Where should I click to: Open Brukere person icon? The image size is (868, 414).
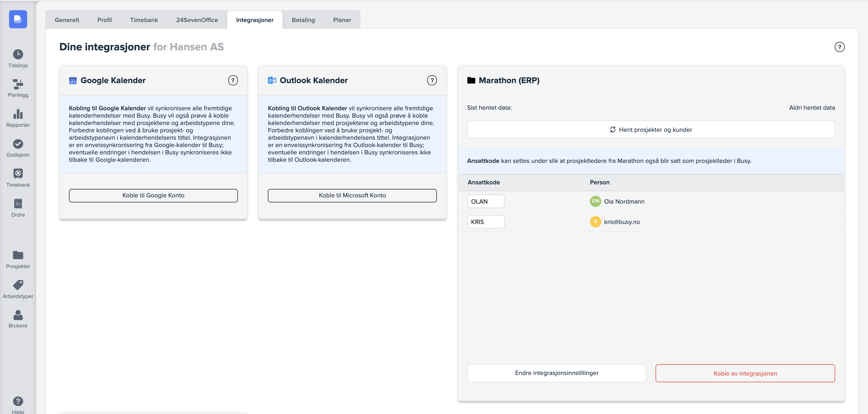18,315
